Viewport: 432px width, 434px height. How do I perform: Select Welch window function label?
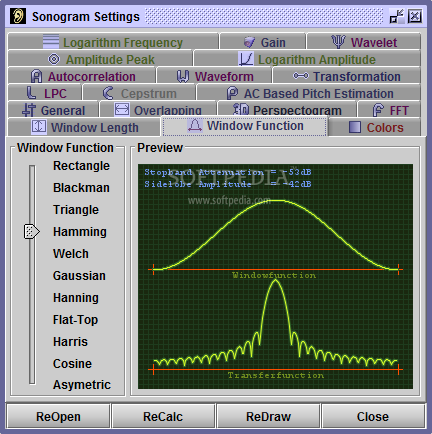(x=71, y=254)
